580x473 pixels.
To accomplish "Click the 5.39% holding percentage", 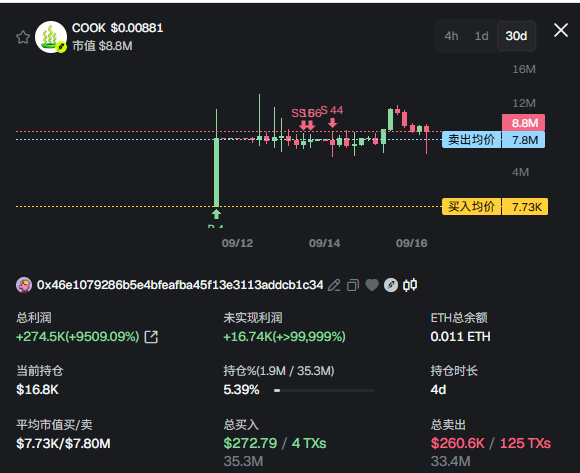I will pyautogui.click(x=241, y=390).
